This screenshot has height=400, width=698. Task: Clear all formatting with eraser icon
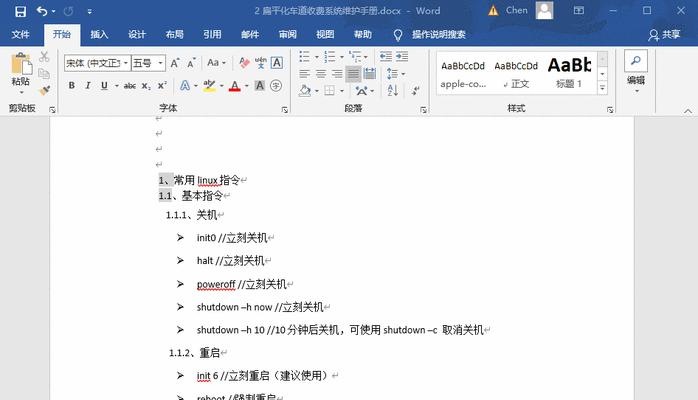coord(244,63)
